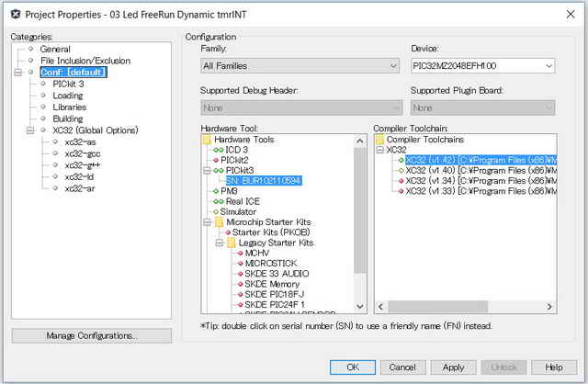Image resolution: width=588 pixels, height=384 pixels.
Task: Click SKDE Memory red status icon
Action: click(x=241, y=284)
